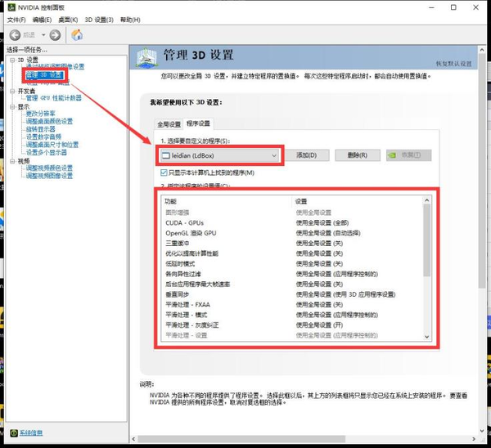Screen dimensions: 491x448
Task: Collapse the 显示 tree node
Action: (x=12, y=106)
